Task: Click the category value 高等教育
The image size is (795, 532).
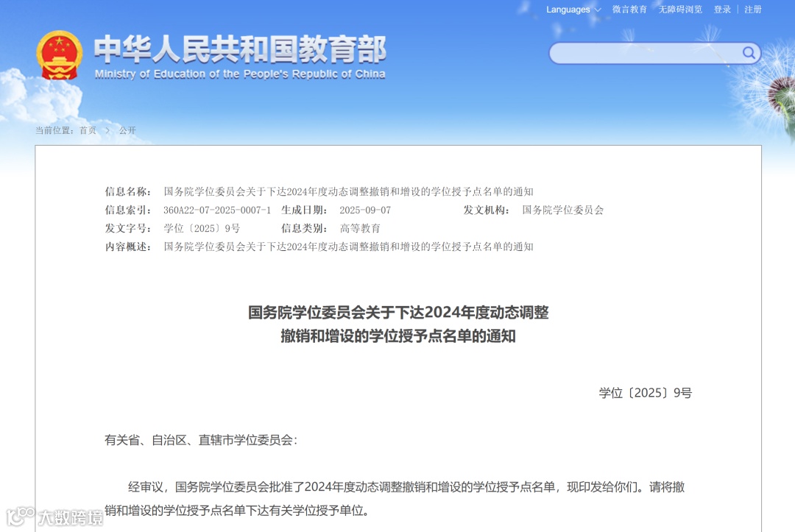Action: coord(360,228)
